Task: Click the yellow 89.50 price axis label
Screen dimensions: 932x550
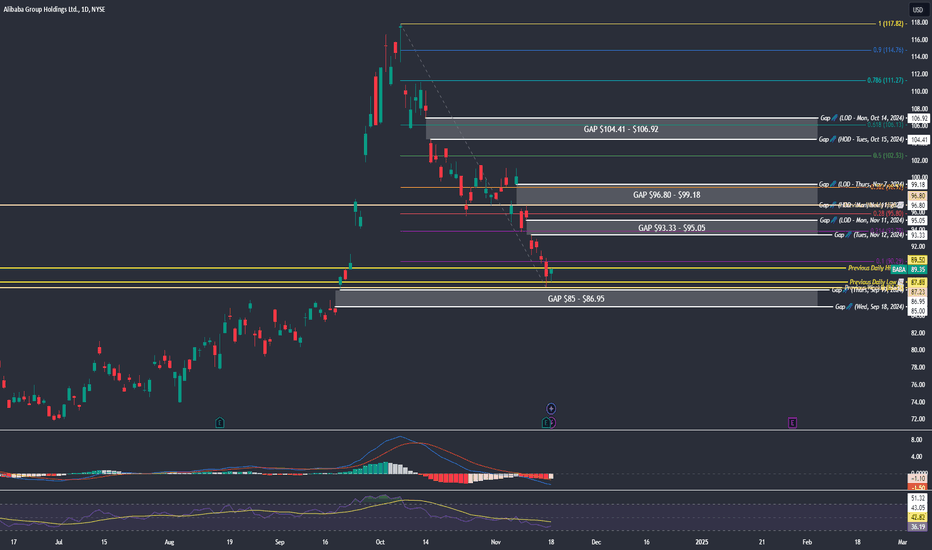Action: 919,260
